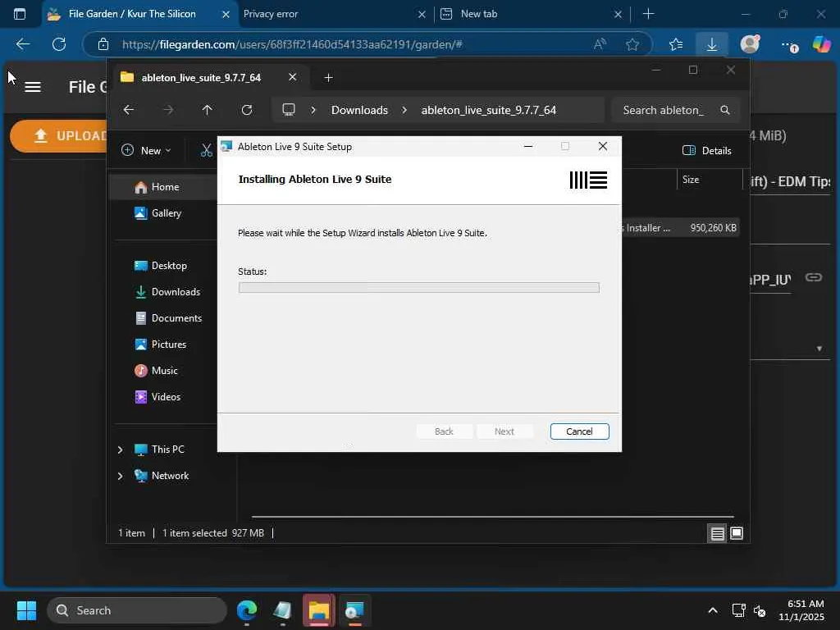
Task: Click the browser Back arrow
Action: [22, 44]
